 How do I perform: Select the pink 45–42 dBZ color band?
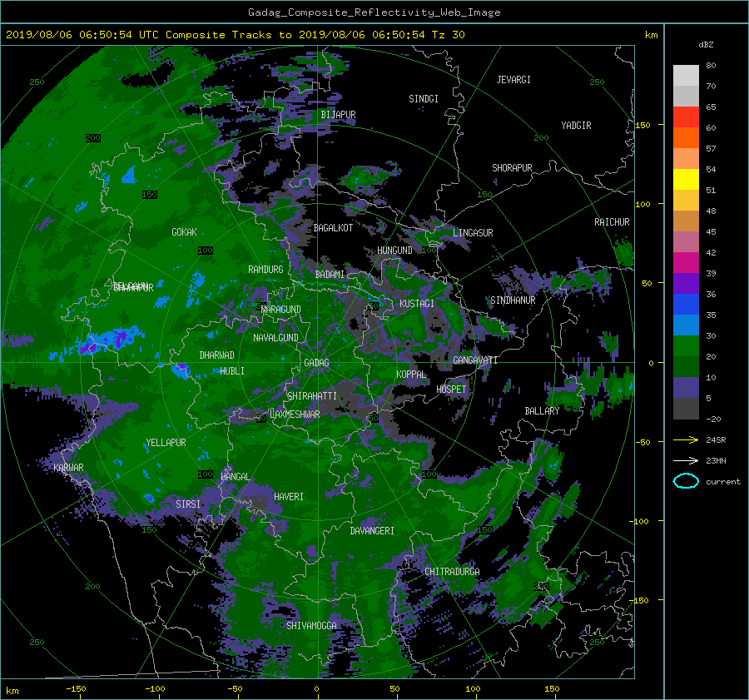pyautogui.click(x=686, y=241)
